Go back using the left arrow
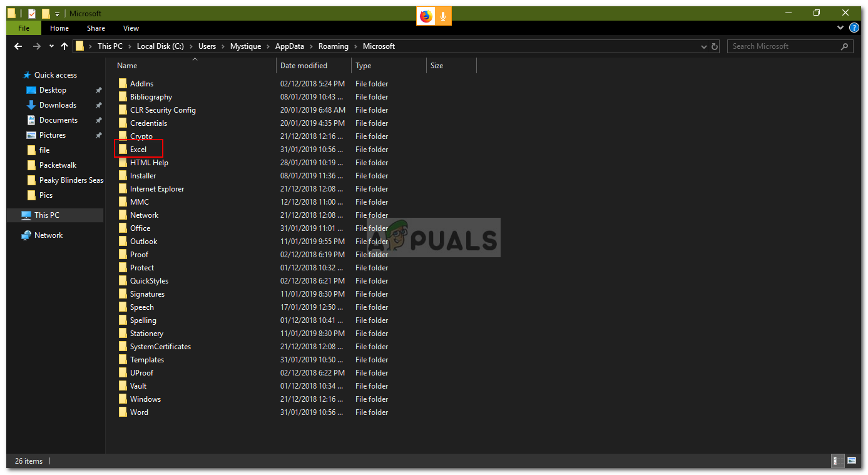868x475 pixels. point(18,46)
